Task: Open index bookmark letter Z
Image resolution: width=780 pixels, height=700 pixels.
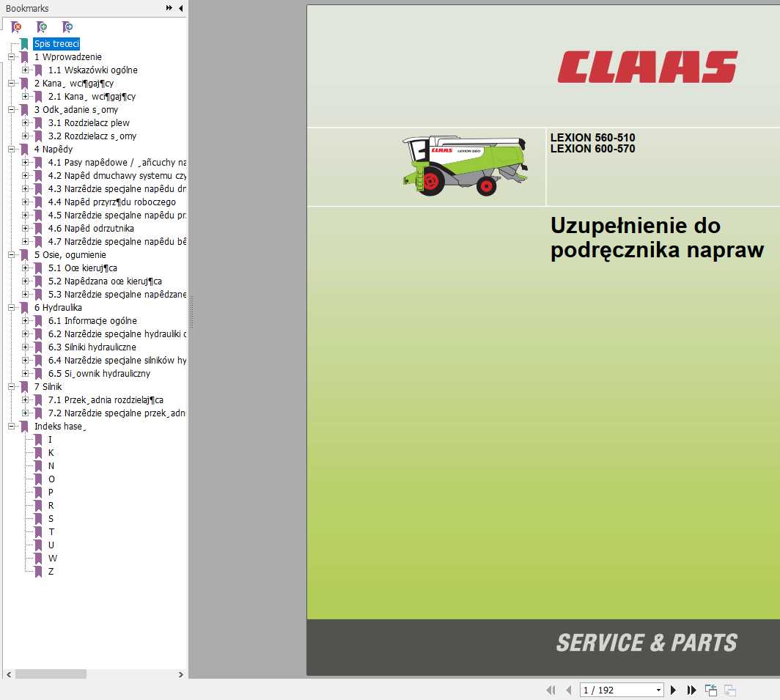Action: click(51, 572)
